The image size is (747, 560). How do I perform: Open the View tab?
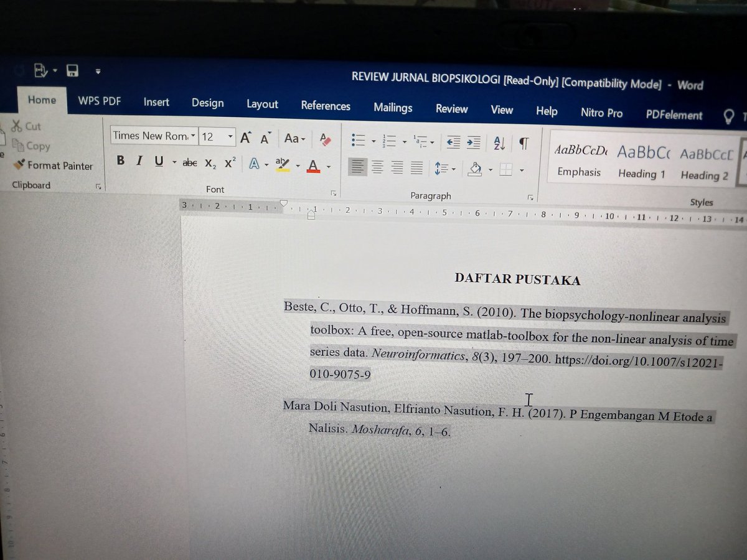click(x=502, y=110)
